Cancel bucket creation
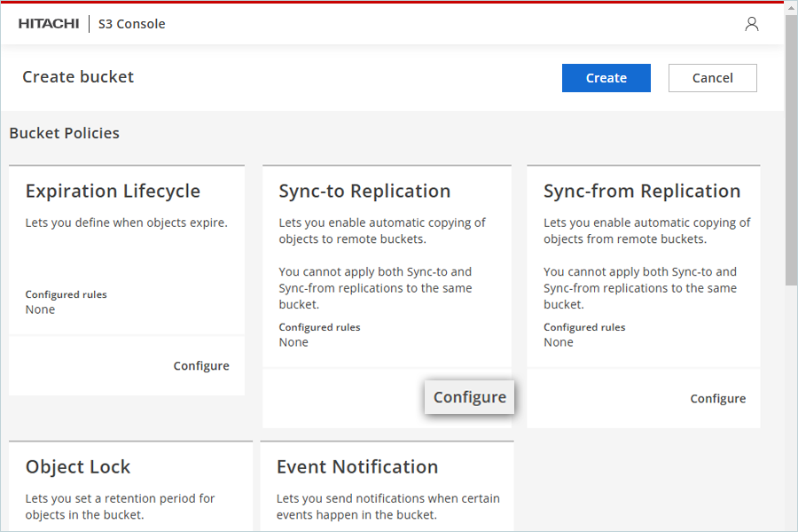This screenshot has width=798, height=532. (x=713, y=78)
